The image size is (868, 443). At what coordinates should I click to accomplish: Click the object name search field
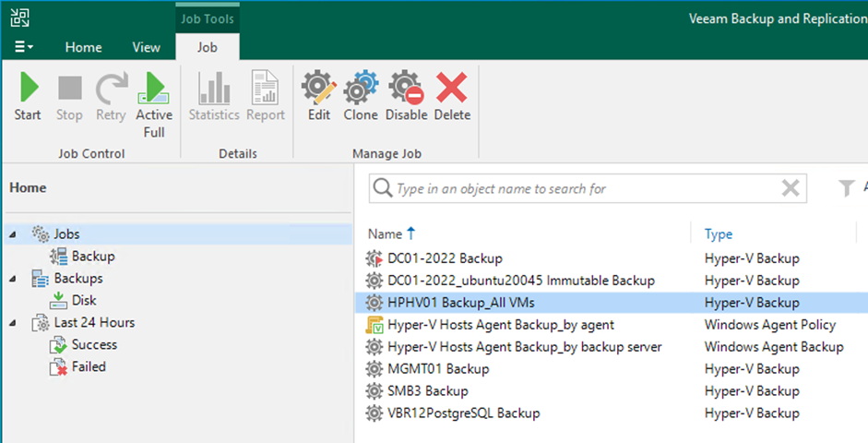[587, 189]
